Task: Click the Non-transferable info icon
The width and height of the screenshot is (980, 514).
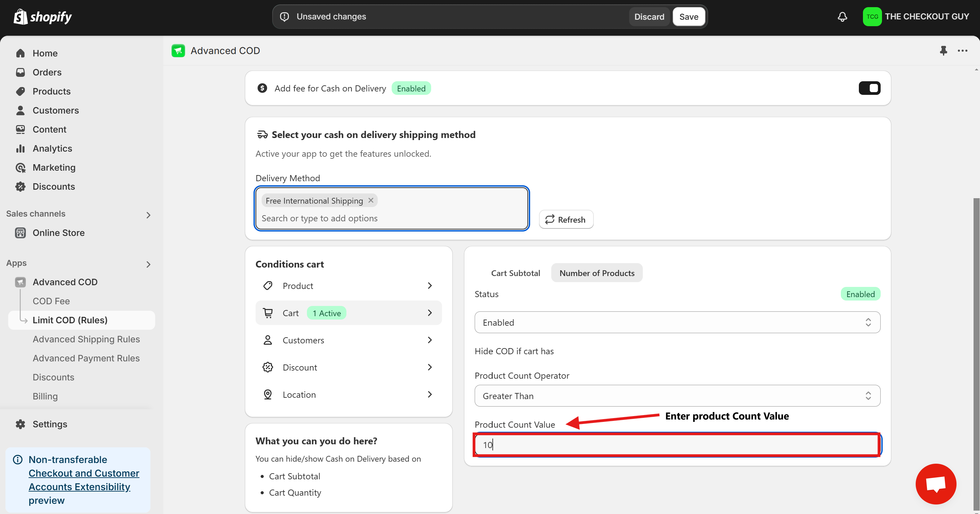Action: point(17,459)
